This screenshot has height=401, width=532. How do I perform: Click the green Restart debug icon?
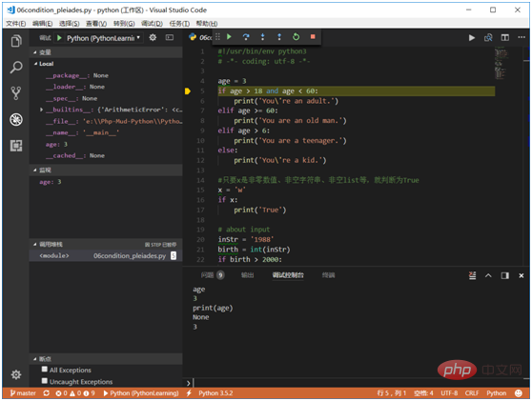[x=296, y=36]
